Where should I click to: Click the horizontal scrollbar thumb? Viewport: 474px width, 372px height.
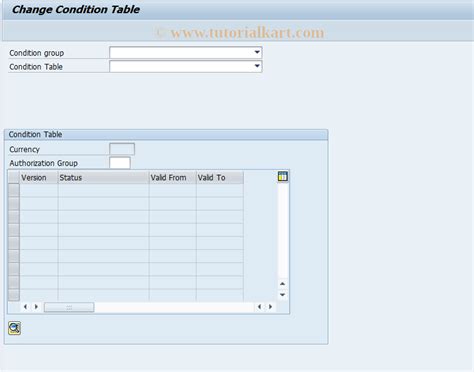pos(69,307)
